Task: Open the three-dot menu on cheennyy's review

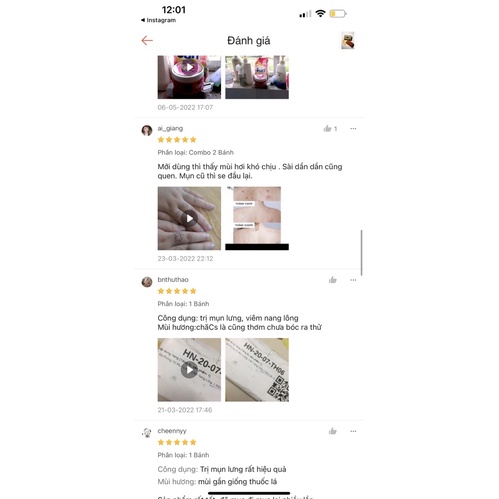Action: 353,431
